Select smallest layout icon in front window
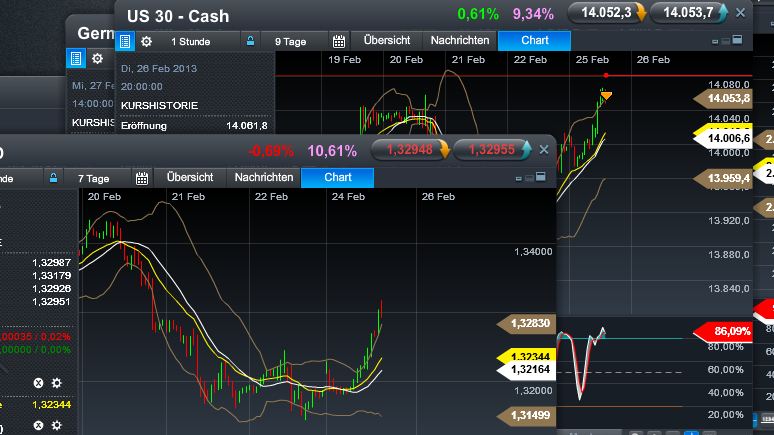Image resolution: width=774 pixels, height=435 pixels. tap(518, 178)
